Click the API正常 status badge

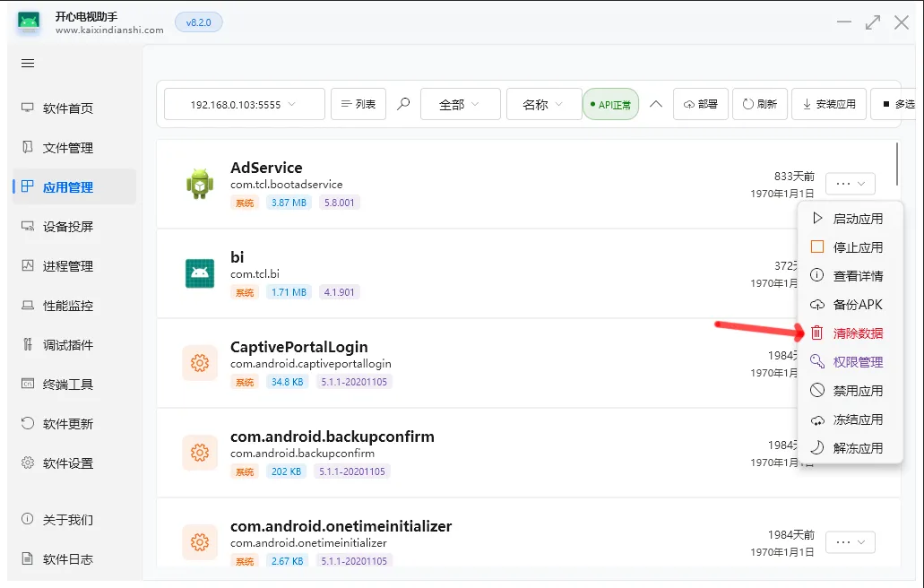(610, 104)
